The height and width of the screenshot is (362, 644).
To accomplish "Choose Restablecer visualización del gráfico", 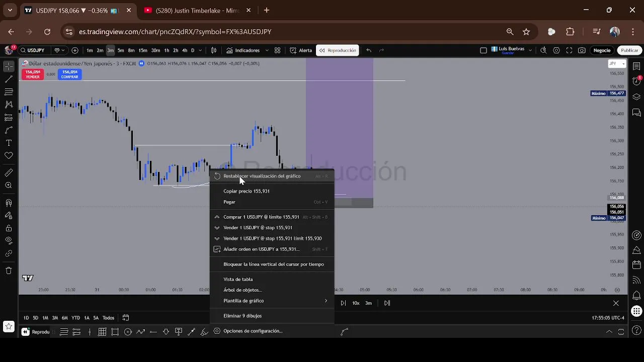I will (x=272, y=176).
